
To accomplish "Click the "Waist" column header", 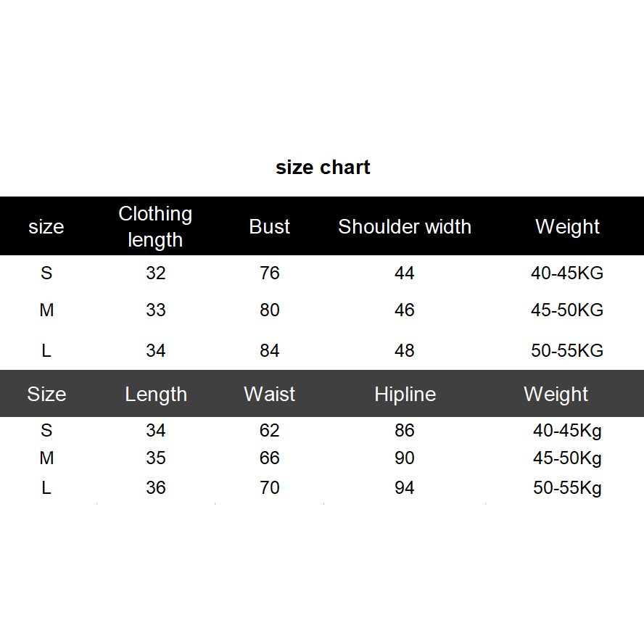I will point(269,395).
